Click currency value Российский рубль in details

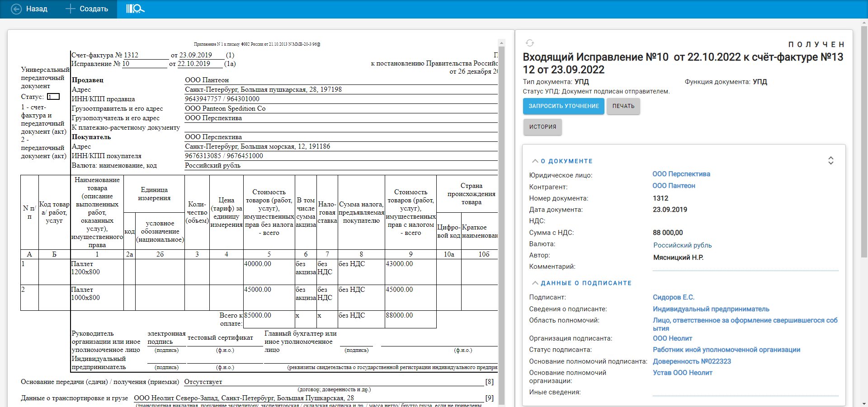point(682,245)
